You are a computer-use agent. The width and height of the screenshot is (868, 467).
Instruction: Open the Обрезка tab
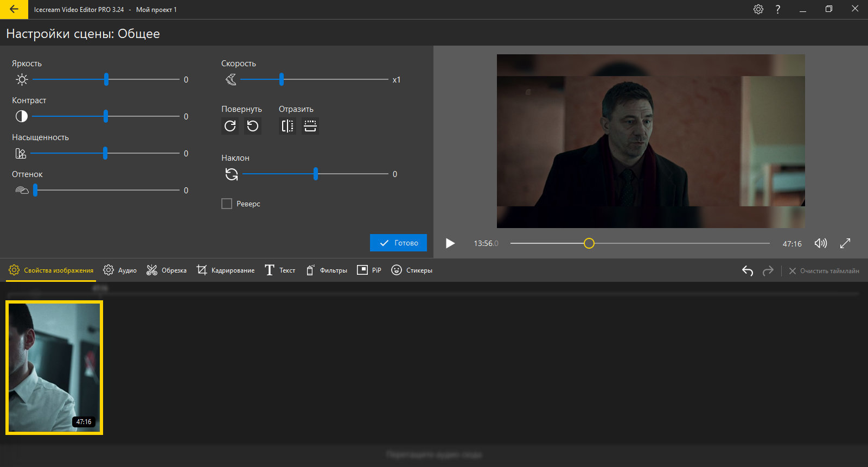pos(167,270)
